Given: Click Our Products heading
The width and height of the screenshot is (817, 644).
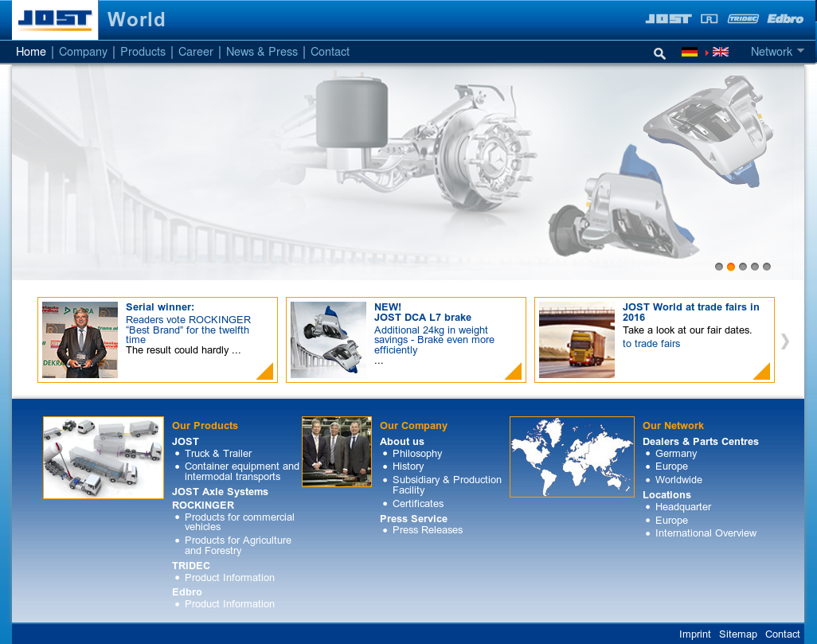Looking at the screenshot, I should 205,426.
